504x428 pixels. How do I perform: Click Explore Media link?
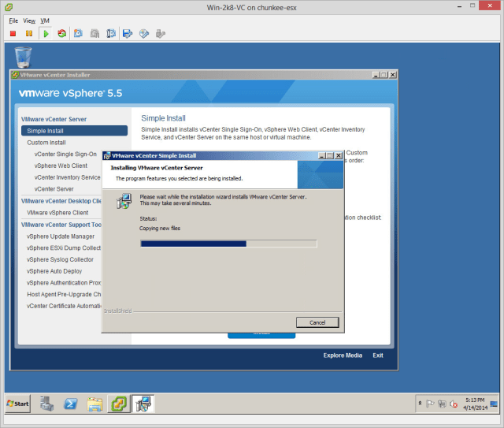[x=343, y=355]
